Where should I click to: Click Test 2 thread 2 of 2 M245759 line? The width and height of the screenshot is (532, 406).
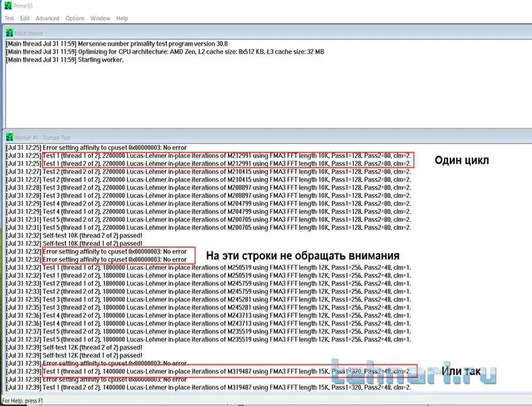(208, 292)
